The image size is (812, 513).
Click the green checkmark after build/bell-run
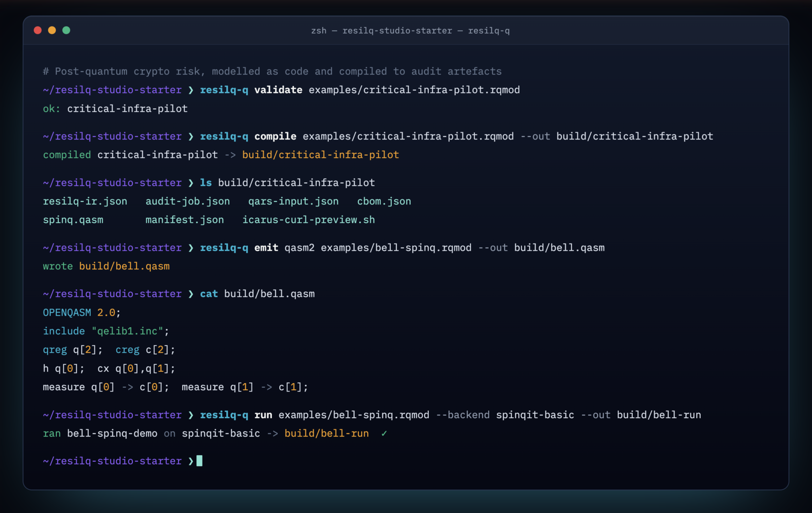pos(384,433)
